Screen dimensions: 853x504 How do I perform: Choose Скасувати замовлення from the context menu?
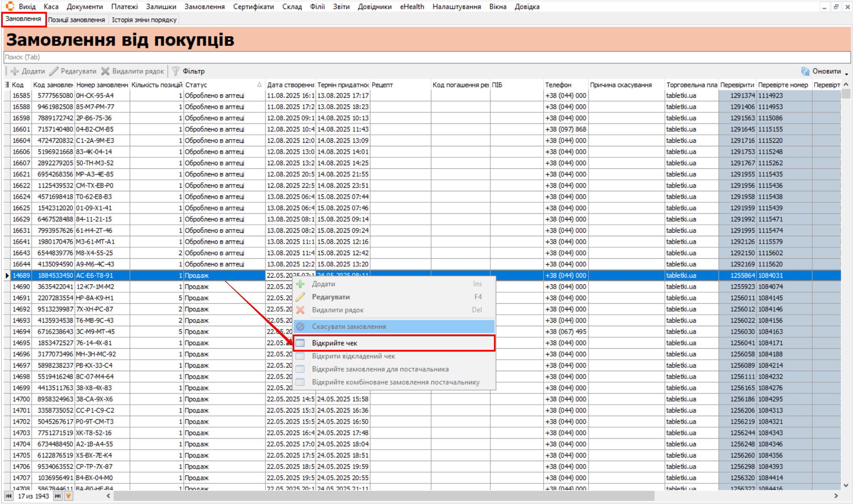pos(349,327)
